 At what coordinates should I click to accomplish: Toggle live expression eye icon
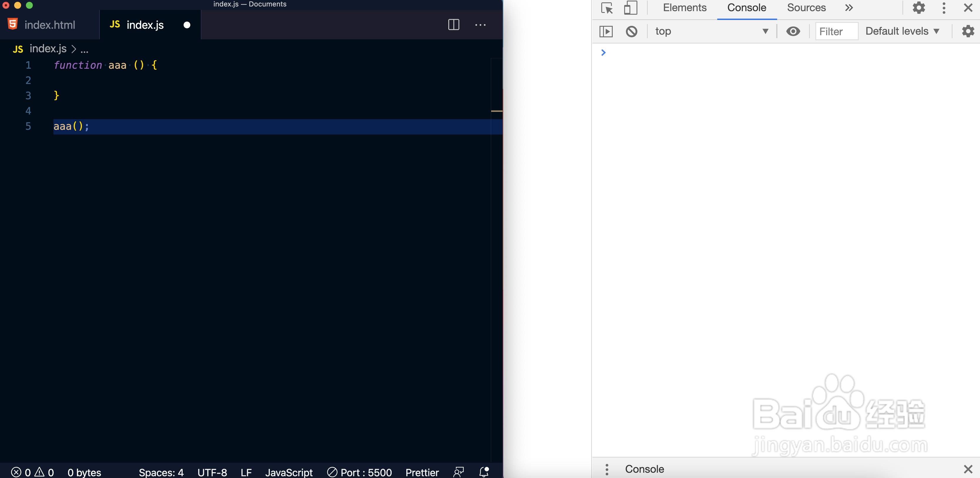click(x=793, y=31)
